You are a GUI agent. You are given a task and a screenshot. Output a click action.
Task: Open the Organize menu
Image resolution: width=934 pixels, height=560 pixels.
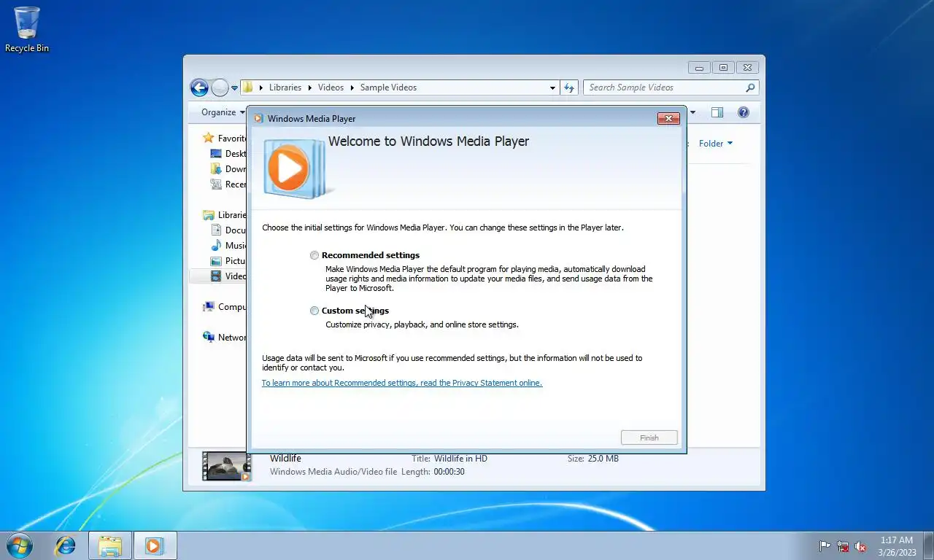(223, 112)
